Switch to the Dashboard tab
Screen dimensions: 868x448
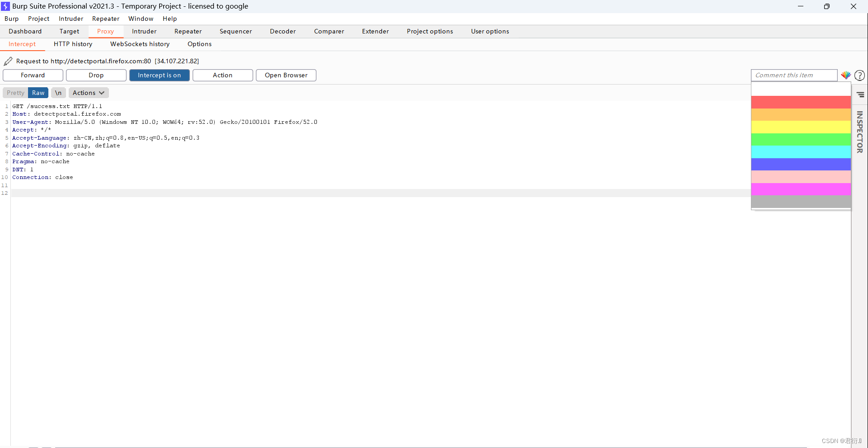click(25, 31)
